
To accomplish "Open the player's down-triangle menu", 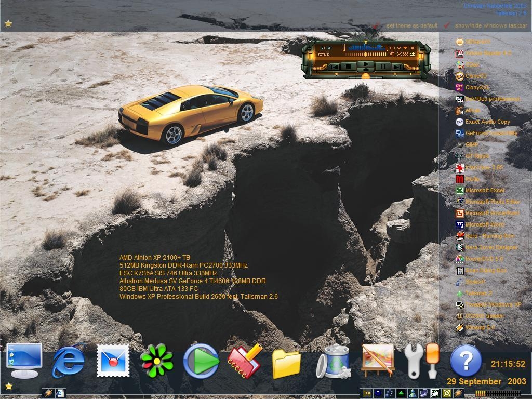I will tap(405, 48).
